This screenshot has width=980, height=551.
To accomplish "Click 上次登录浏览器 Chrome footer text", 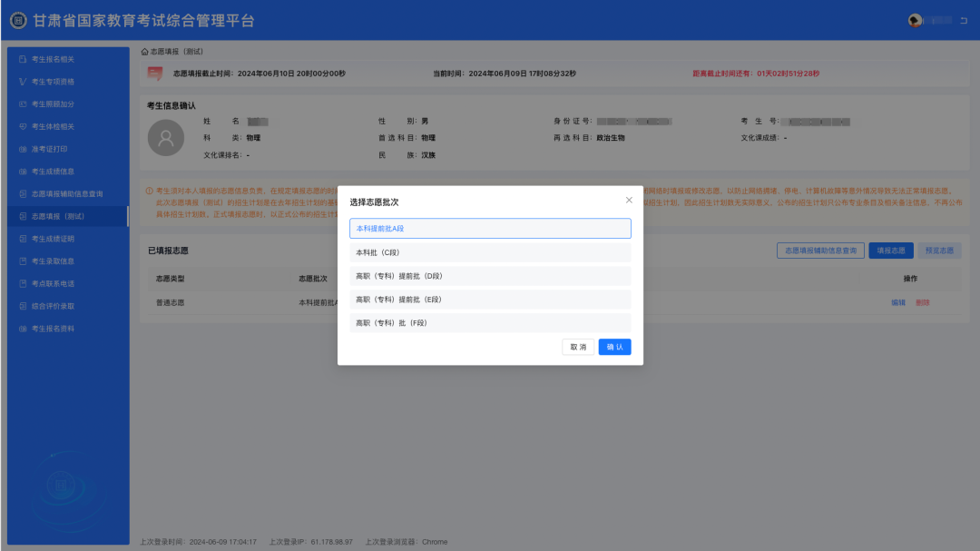I will [x=407, y=542].
